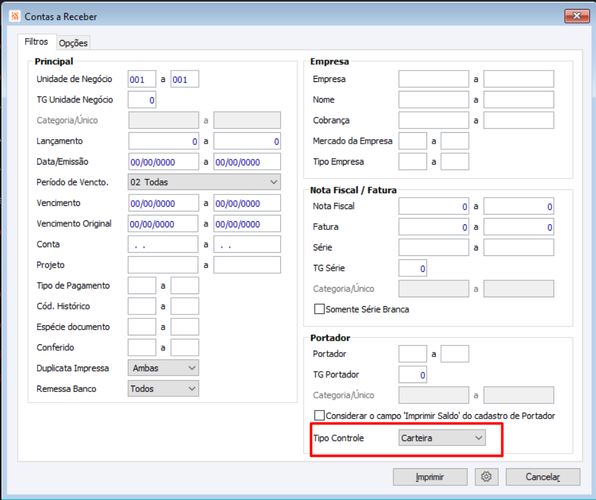Click the Série end field
This screenshot has height=500, width=596.
(x=518, y=248)
